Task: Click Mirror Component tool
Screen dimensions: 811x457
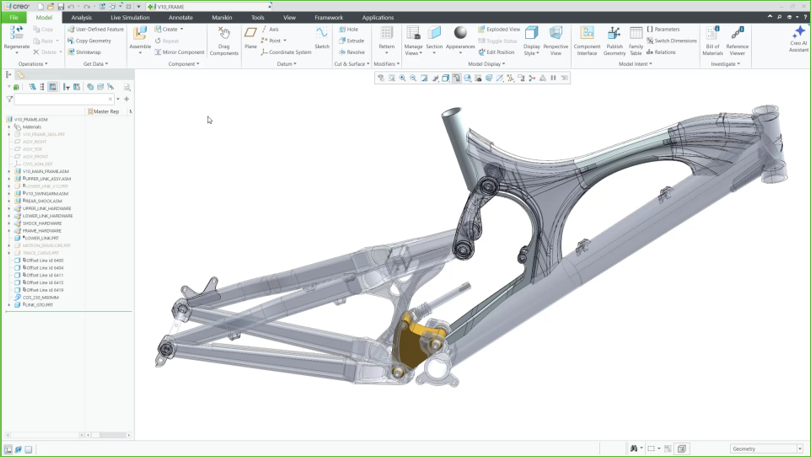Action: pos(179,52)
